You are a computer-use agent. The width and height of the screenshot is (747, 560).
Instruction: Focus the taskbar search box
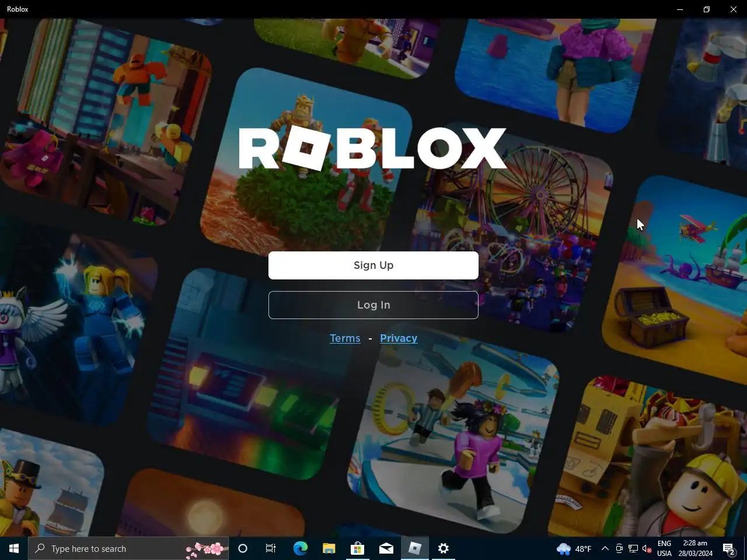128,548
